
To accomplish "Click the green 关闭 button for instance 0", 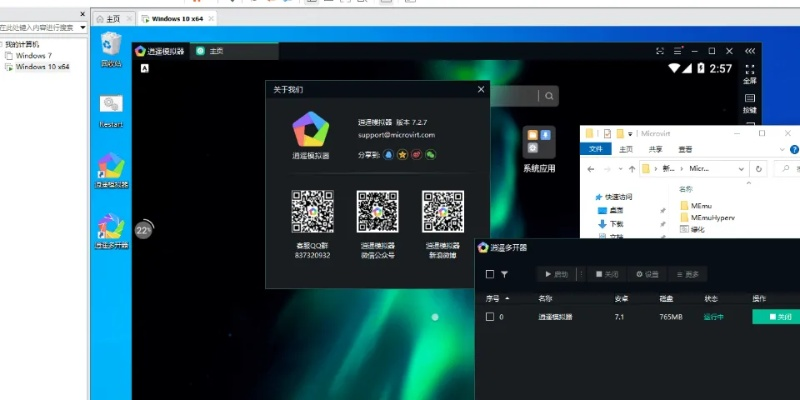I will (778, 317).
